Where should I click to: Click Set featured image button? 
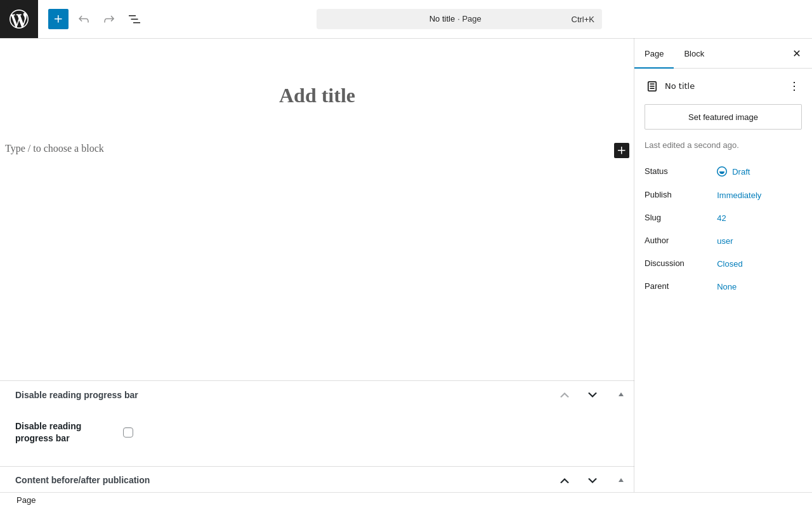723,117
